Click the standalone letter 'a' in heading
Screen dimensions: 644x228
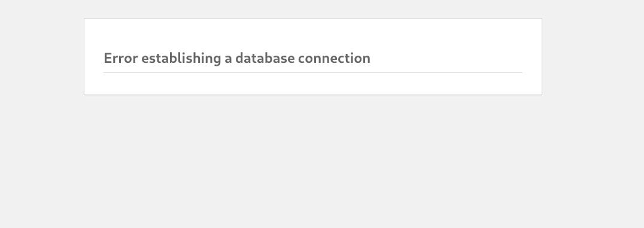[228, 59]
